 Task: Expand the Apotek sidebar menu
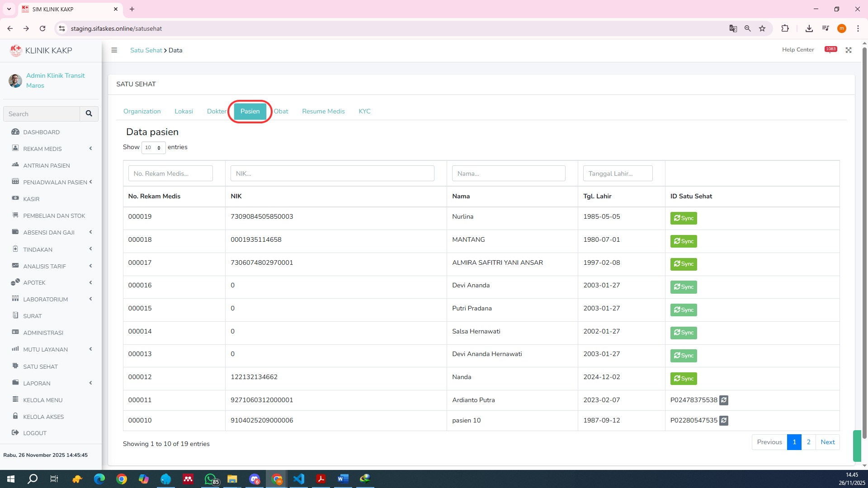[x=34, y=282]
